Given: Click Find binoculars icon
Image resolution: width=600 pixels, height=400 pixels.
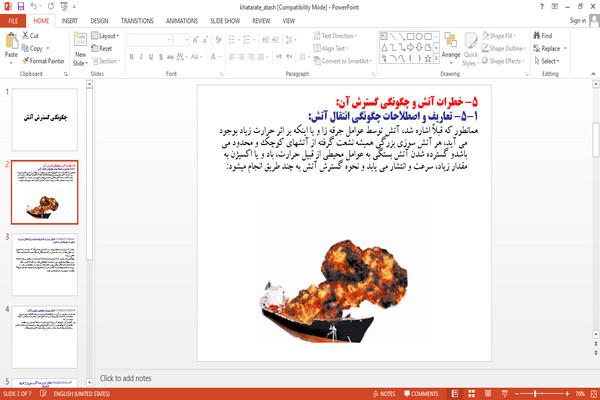Looking at the screenshot, I should point(537,36).
